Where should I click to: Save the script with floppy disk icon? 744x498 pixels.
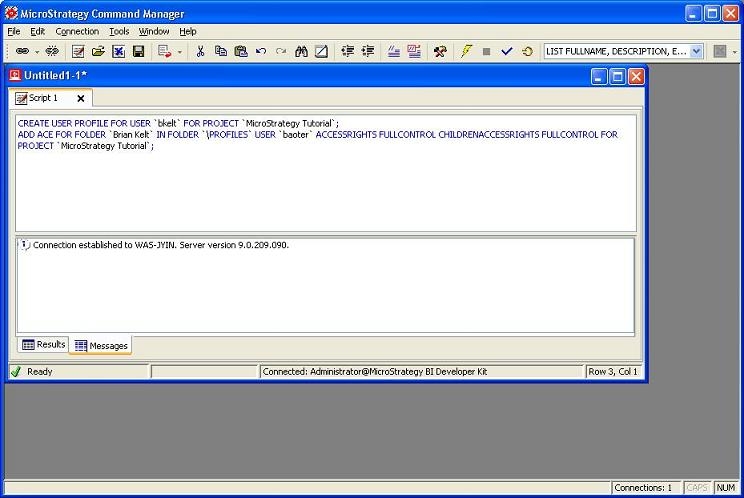[x=139, y=51]
